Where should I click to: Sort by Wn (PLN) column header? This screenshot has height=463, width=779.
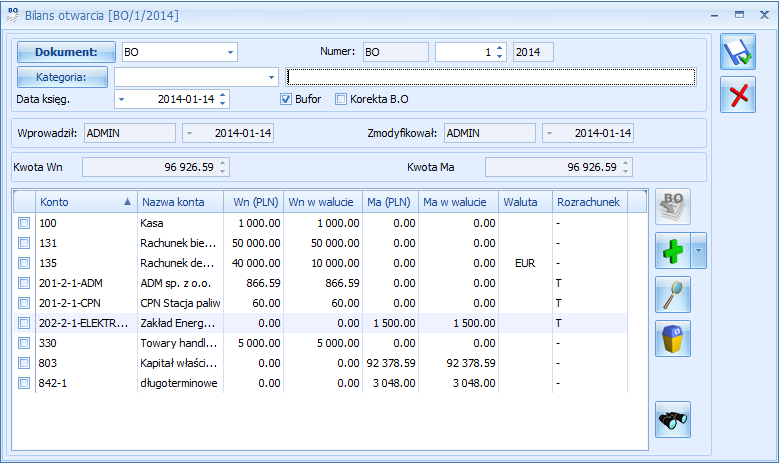coord(254,202)
